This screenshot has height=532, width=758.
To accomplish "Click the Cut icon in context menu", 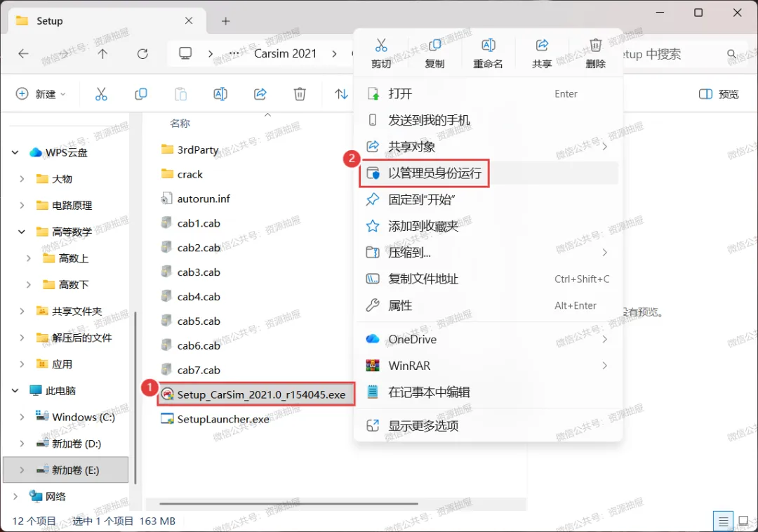I will pos(381,46).
